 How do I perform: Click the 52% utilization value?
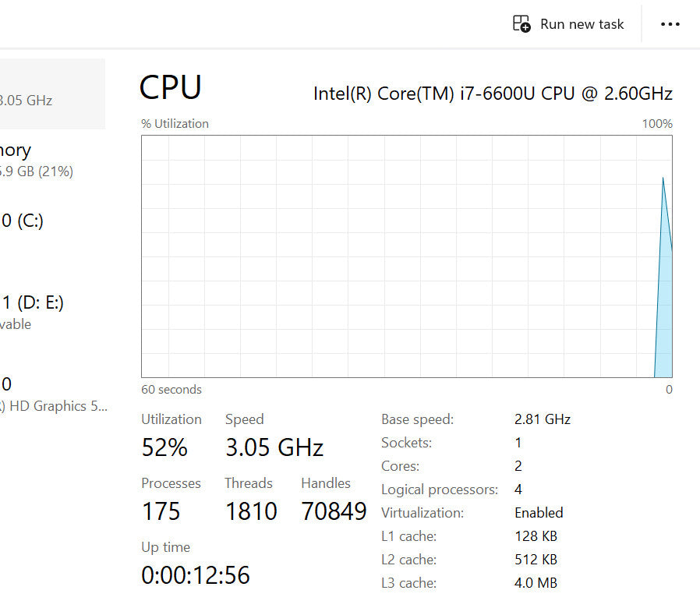(164, 447)
